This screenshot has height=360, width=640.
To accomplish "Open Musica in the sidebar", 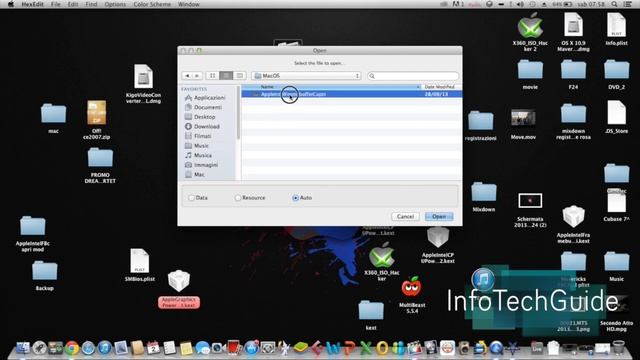I will tap(202, 155).
